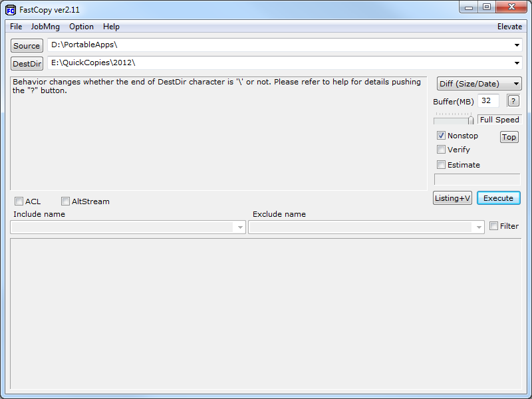Click the FastCopy application icon in titlebar
Screen dimensions: 532x399
click(x=9, y=7)
